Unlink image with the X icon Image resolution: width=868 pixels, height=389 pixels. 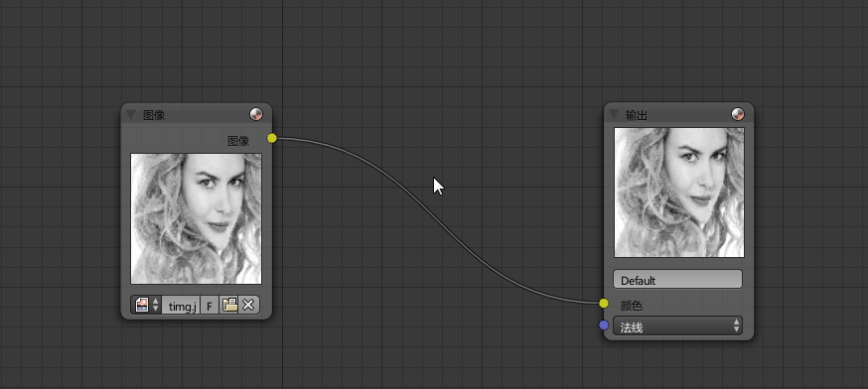(x=248, y=305)
